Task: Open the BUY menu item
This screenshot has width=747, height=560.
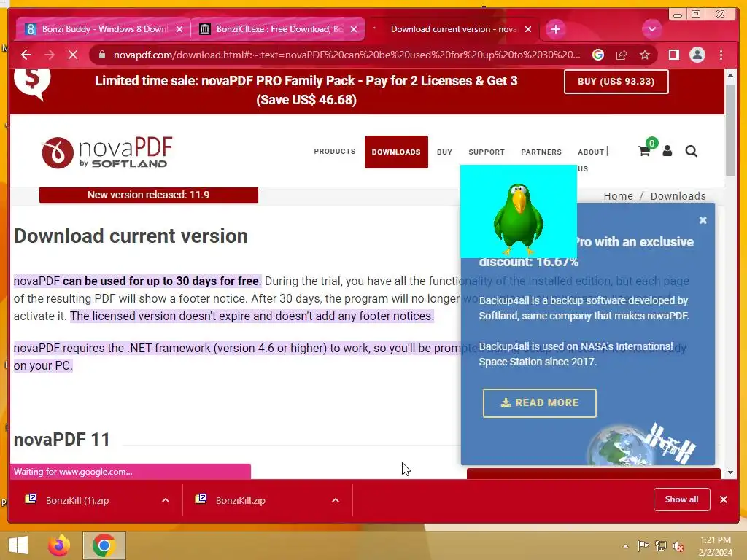Action: click(x=444, y=152)
